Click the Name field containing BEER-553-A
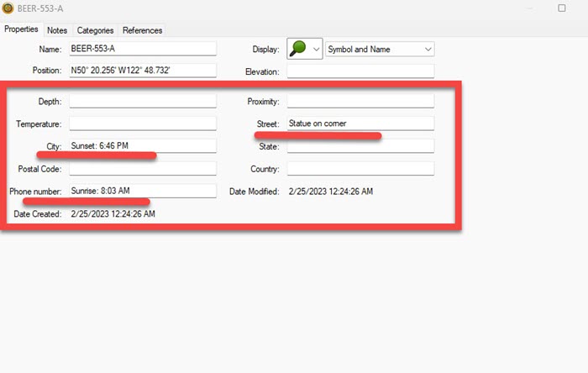This screenshot has width=588, height=373. point(142,49)
